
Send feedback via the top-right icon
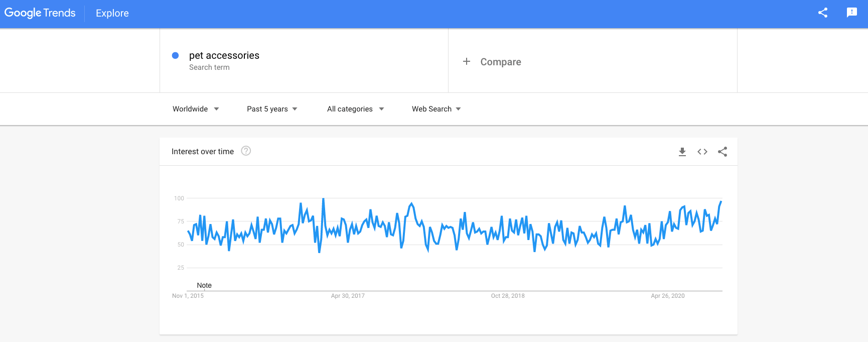tap(851, 13)
